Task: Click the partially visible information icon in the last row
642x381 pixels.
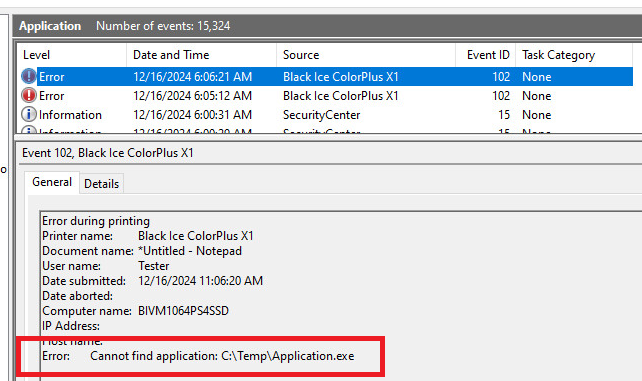Action: pyautogui.click(x=29, y=130)
